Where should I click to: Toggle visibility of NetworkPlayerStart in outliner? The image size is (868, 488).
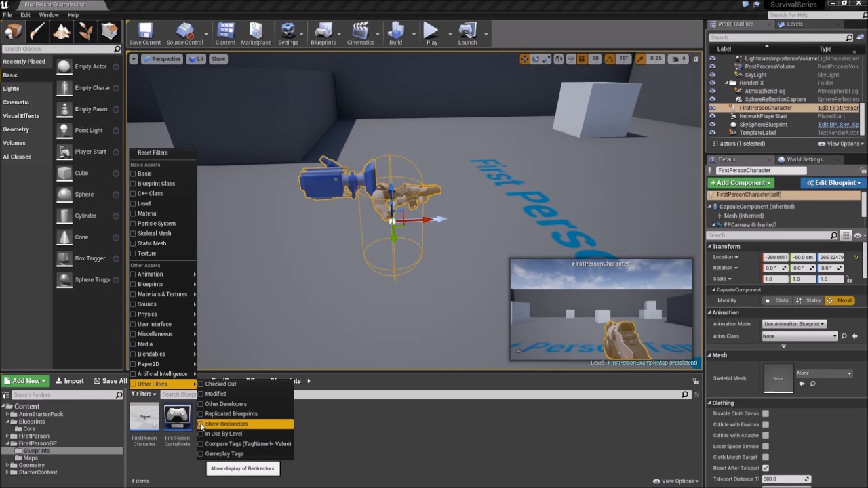pyautogui.click(x=712, y=116)
